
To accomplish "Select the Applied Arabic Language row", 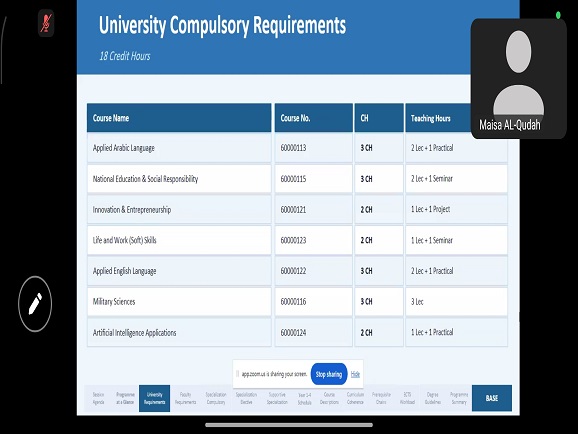I will [x=297, y=148].
